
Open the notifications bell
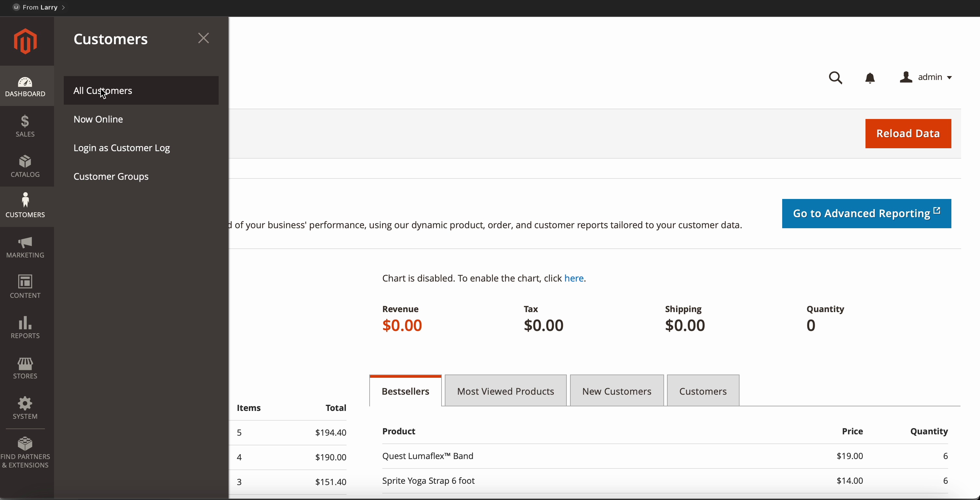pyautogui.click(x=870, y=78)
